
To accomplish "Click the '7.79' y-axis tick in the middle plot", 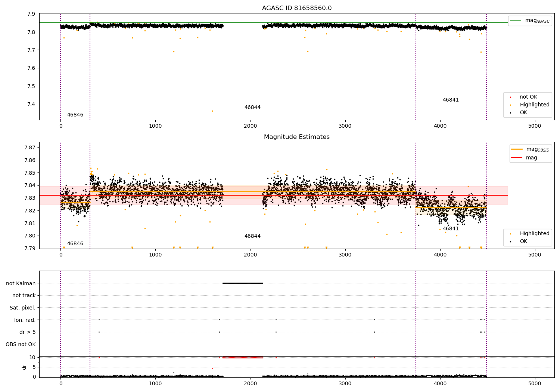I will [x=29, y=248].
